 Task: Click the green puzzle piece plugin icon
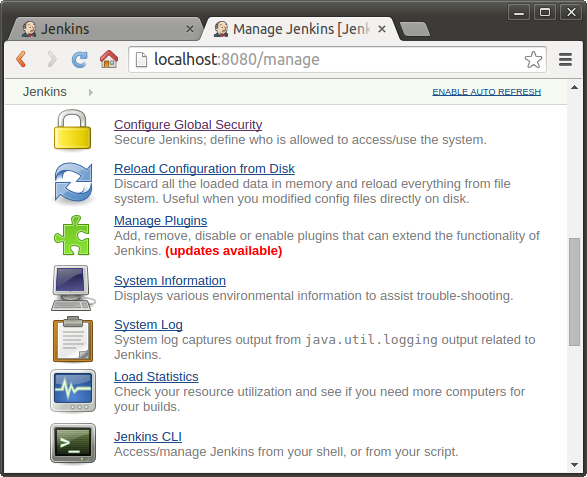point(72,235)
